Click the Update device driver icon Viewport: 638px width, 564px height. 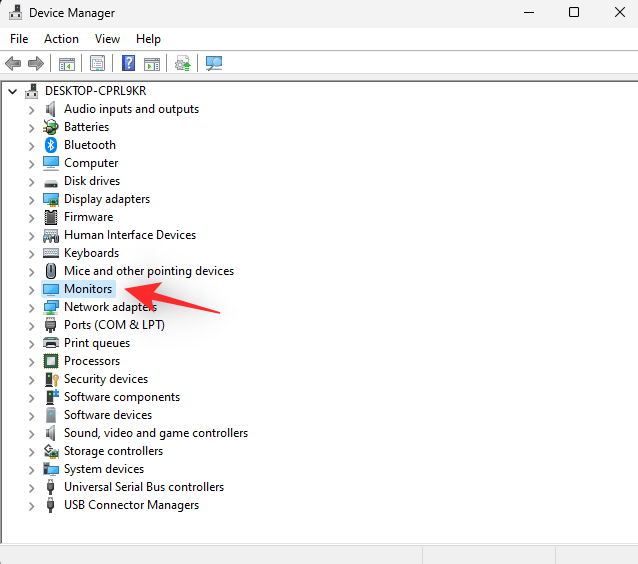coord(183,64)
